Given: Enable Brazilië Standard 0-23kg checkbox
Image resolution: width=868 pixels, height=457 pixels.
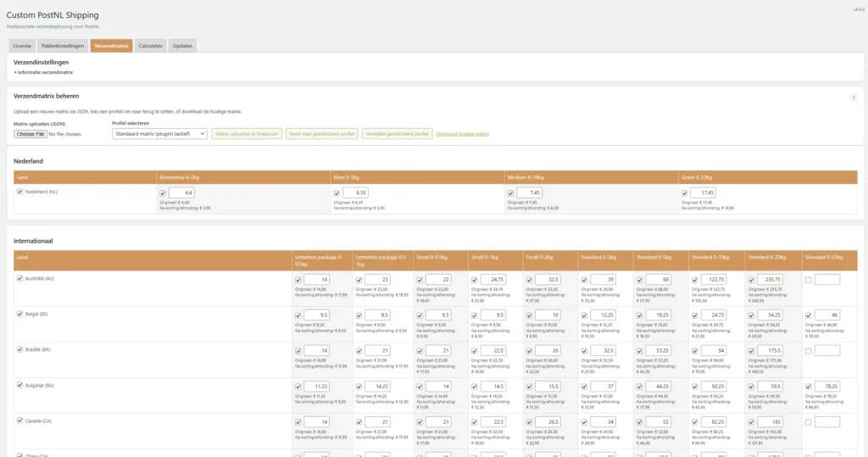Looking at the screenshot, I should click(808, 351).
